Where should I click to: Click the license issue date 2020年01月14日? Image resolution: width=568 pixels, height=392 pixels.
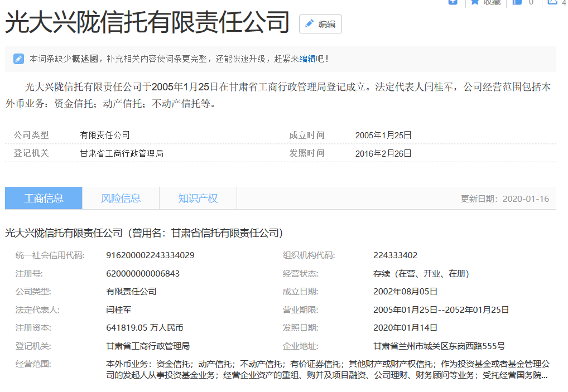[x=405, y=327]
